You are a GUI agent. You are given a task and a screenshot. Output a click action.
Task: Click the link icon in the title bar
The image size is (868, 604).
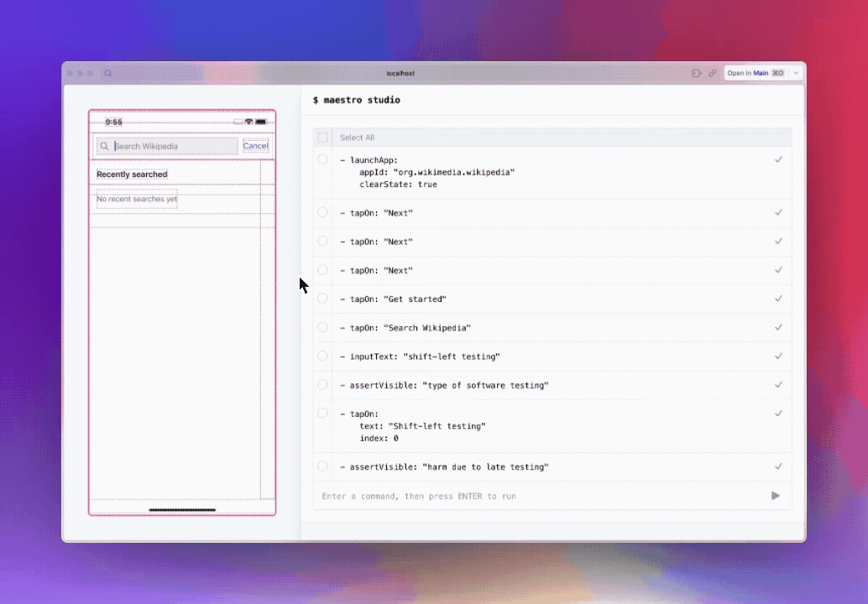coord(713,73)
